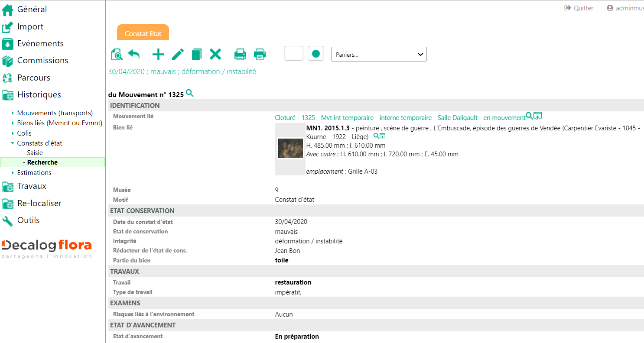
Task: Open the Evènements menu in the sidebar
Action: coord(40,43)
